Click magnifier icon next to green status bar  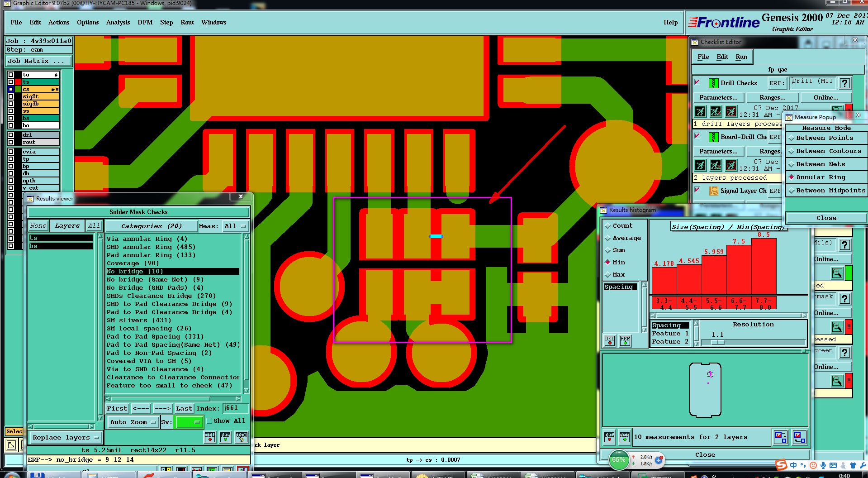837,273
